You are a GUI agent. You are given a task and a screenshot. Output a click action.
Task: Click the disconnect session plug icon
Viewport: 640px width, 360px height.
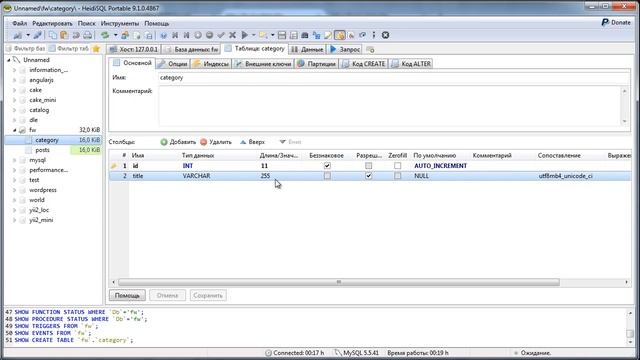pyautogui.click(x=37, y=36)
